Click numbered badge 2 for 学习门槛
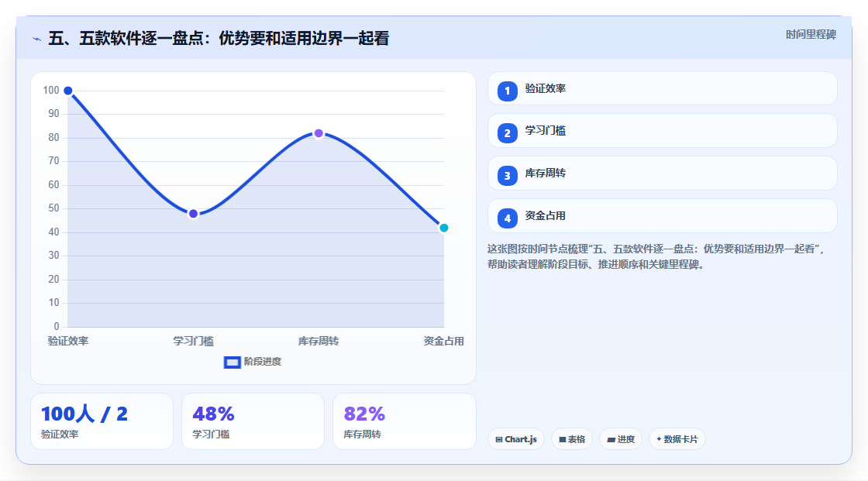Image resolution: width=868 pixels, height=481 pixels. coord(507,133)
